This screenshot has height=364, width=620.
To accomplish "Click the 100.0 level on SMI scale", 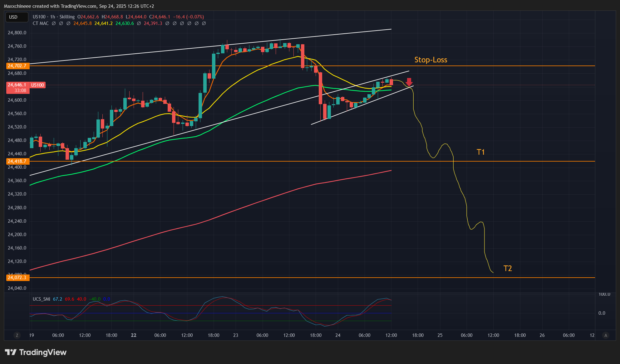I will pyautogui.click(x=604, y=294).
